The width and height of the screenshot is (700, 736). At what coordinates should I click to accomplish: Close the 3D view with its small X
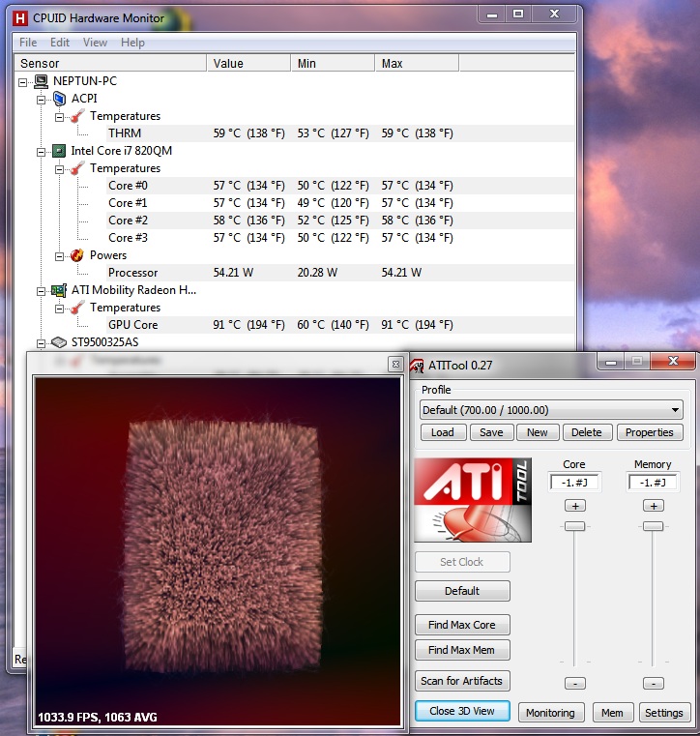(395, 365)
